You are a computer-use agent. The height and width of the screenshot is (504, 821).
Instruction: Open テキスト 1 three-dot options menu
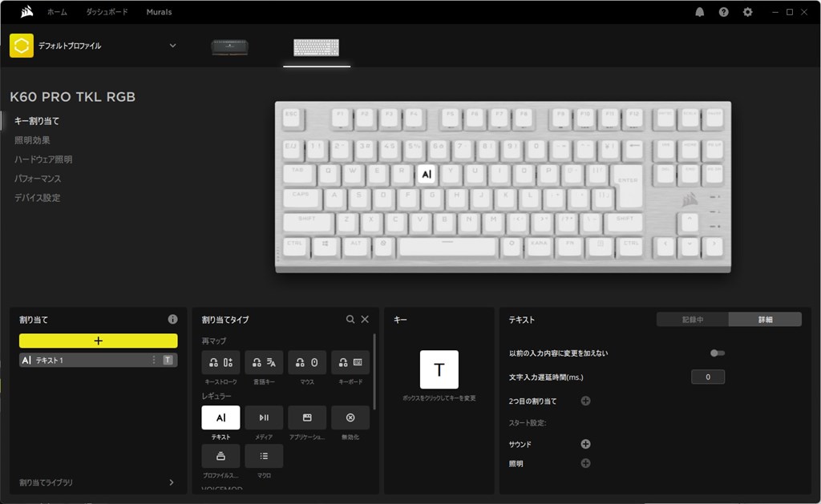tap(154, 360)
